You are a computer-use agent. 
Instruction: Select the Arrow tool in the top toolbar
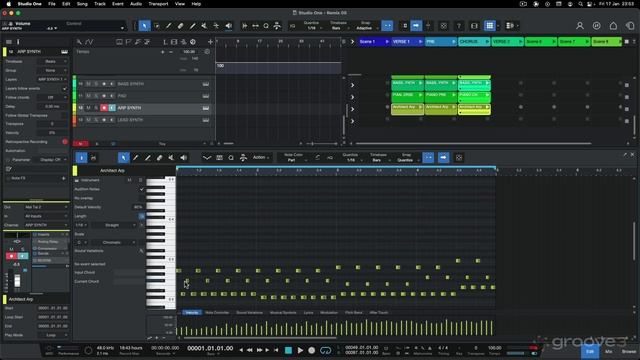coord(144,26)
